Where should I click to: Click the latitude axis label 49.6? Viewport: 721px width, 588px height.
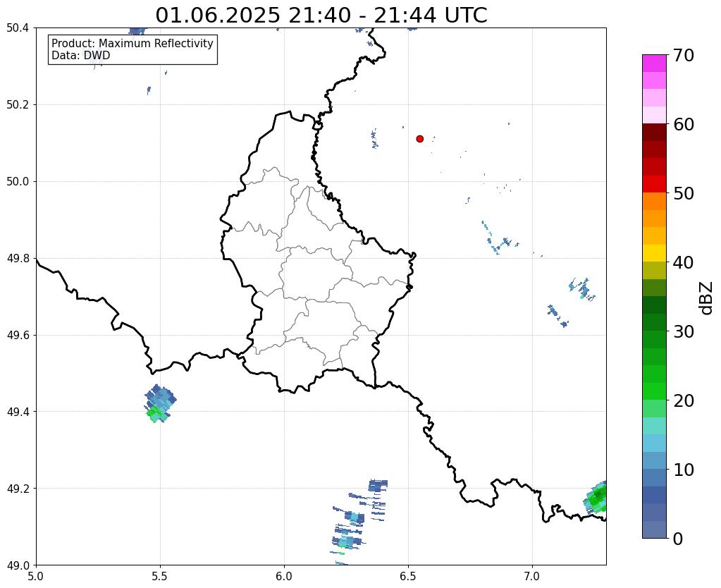pyautogui.click(x=18, y=336)
